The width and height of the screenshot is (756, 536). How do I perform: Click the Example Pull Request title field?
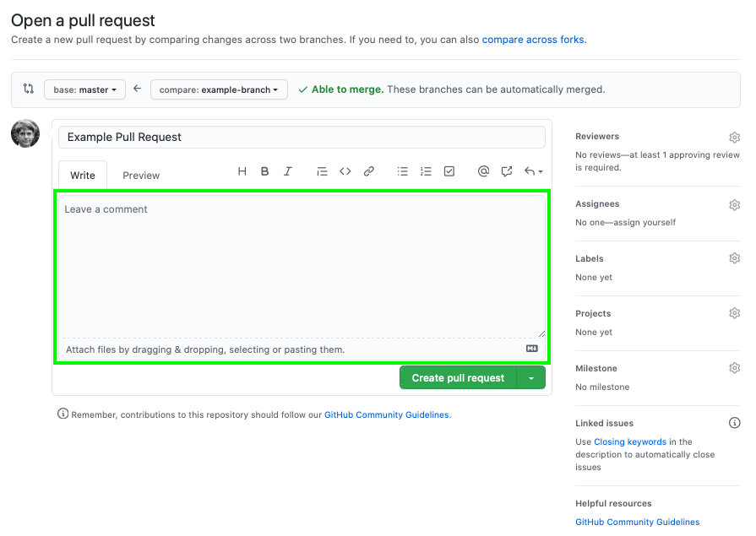(302, 137)
